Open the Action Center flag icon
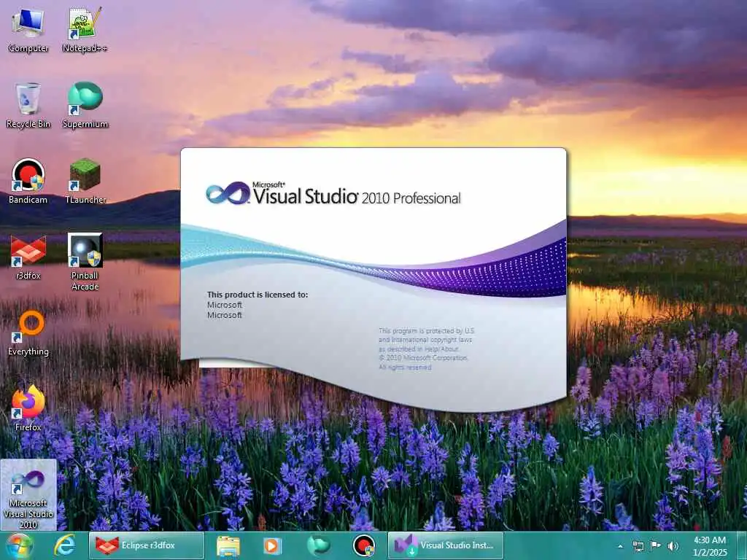This screenshot has height=560, width=747. [656, 546]
